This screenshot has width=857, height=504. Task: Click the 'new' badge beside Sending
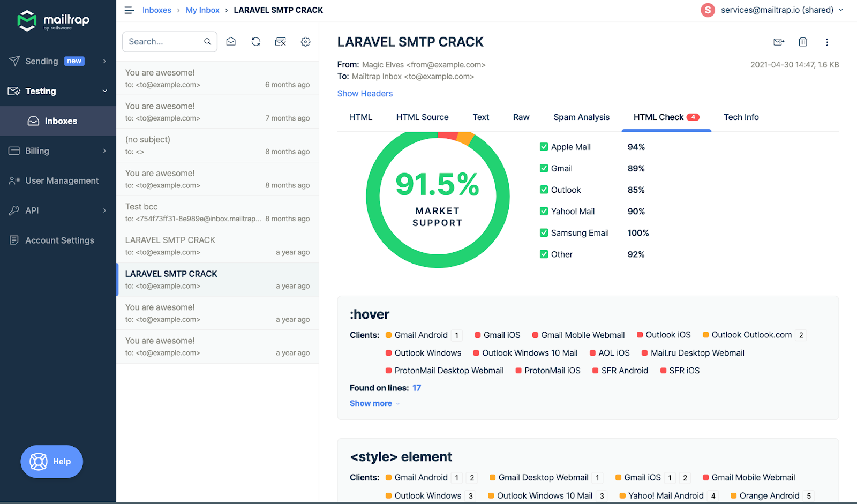point(74,61)
